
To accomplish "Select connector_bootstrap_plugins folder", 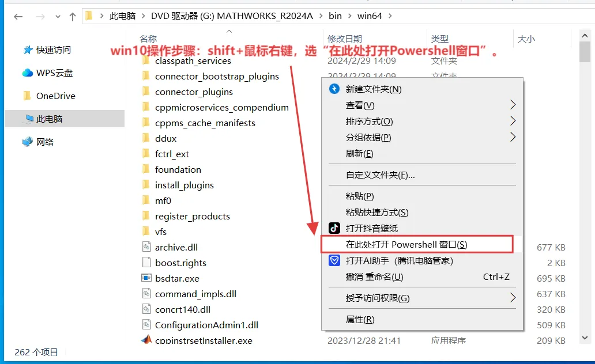I will [x=217, y=76].
